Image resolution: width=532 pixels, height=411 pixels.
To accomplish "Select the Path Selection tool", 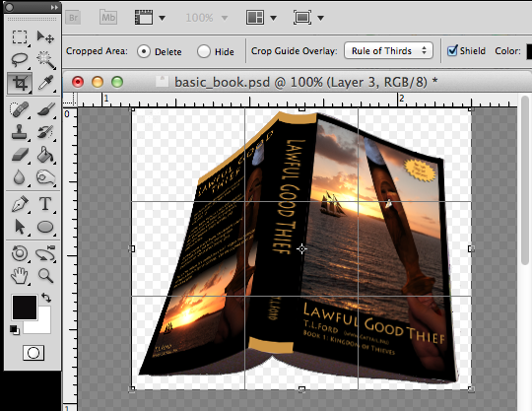I will click(20, 227).
